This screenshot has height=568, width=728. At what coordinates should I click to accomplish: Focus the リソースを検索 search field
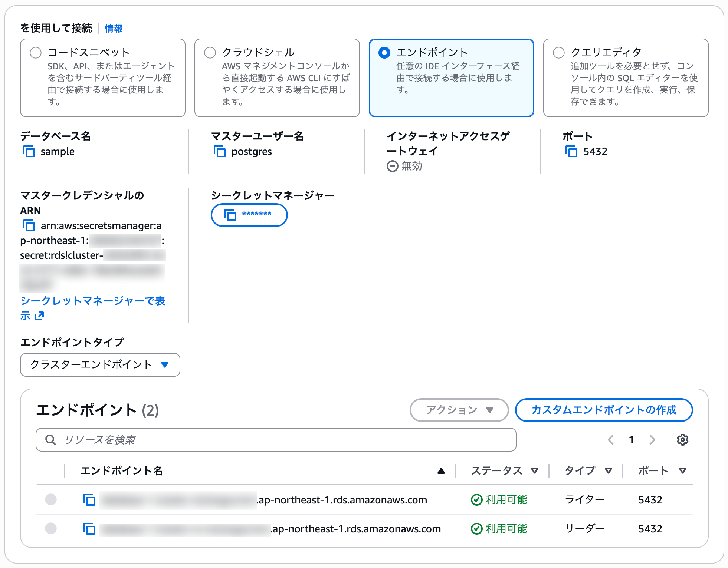click(x=282, y=440)
